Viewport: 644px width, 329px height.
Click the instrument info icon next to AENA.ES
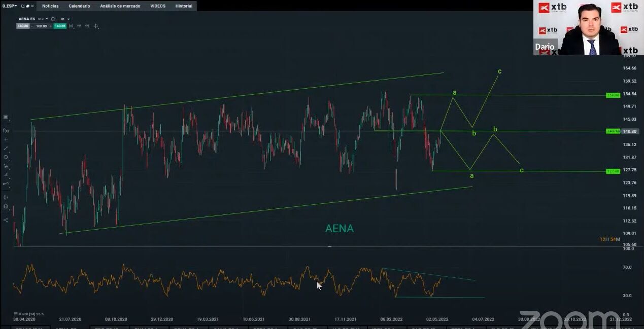(x=53, y=19)
